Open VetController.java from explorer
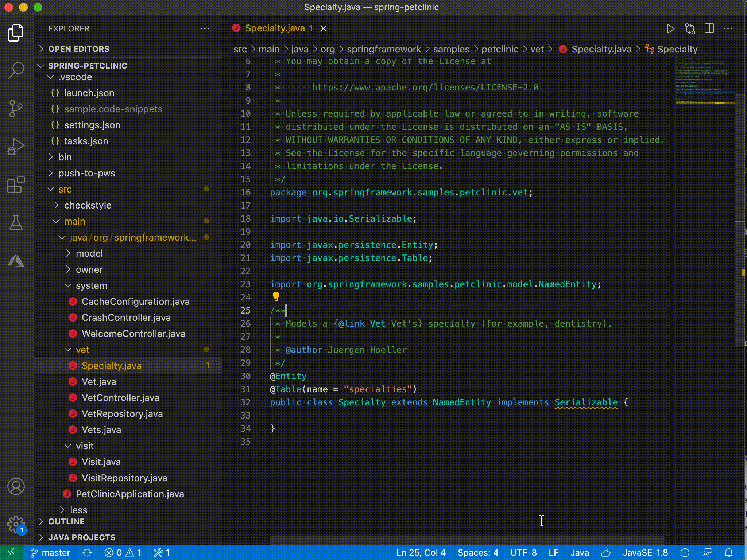Viewport: 747px width, 560px height. click(x=120, y=398)
